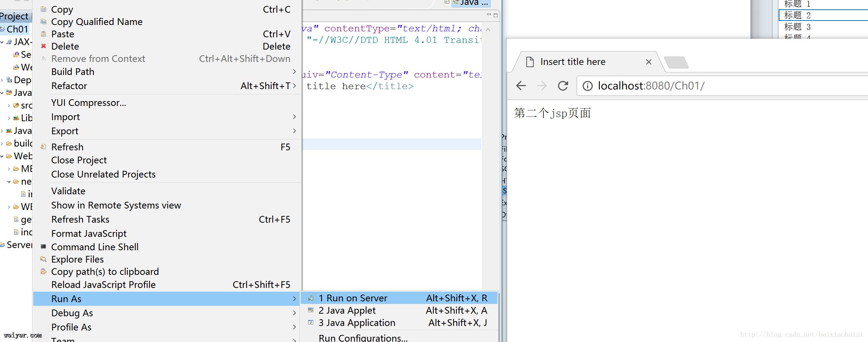Choose 3 Java Application from submenu
Image resolution: width=868 pixels, height=342 pixels.
[357, 323]
